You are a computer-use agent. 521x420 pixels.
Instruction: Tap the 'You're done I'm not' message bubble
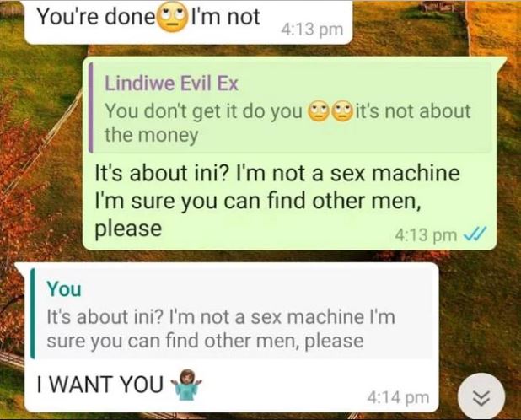[188, 22]
